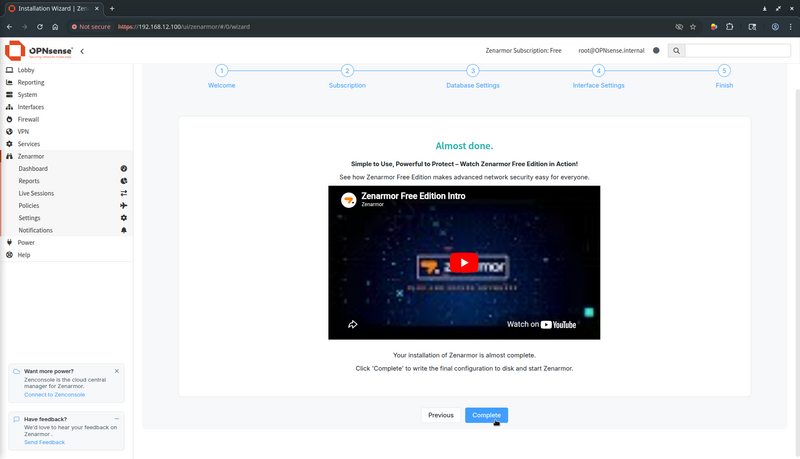The height and width of the screenshot is (459, 800).
Task: Click the Notifications bell icon
Action: (123, 230)
